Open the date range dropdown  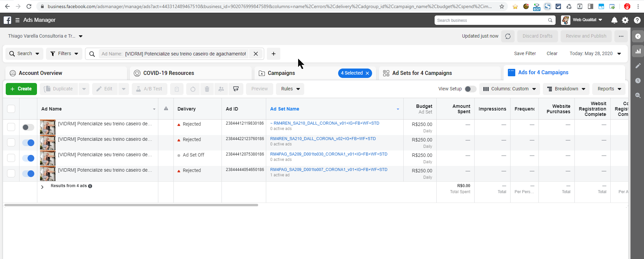(595, 54)
